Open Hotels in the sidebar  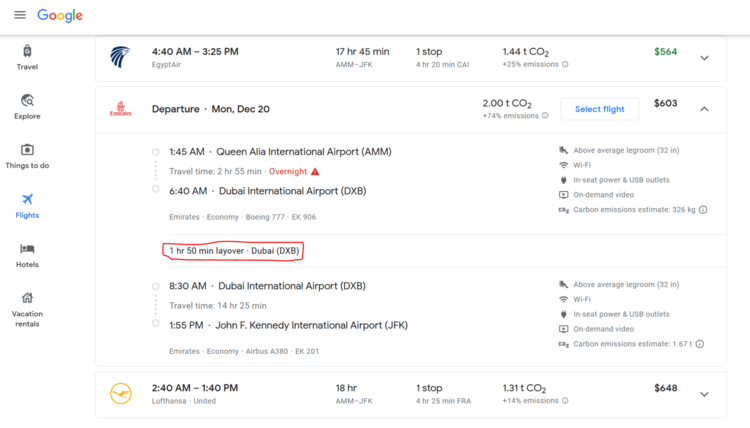[27, 255]
